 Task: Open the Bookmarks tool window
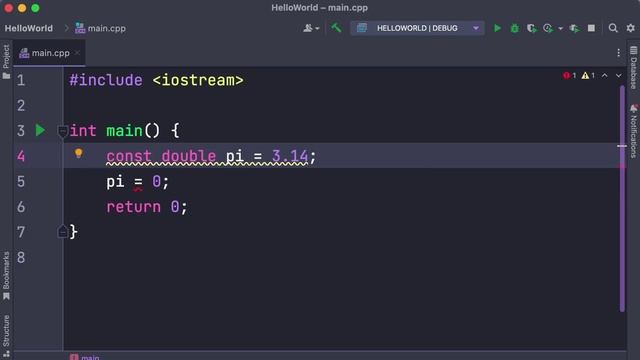[6, 276]
